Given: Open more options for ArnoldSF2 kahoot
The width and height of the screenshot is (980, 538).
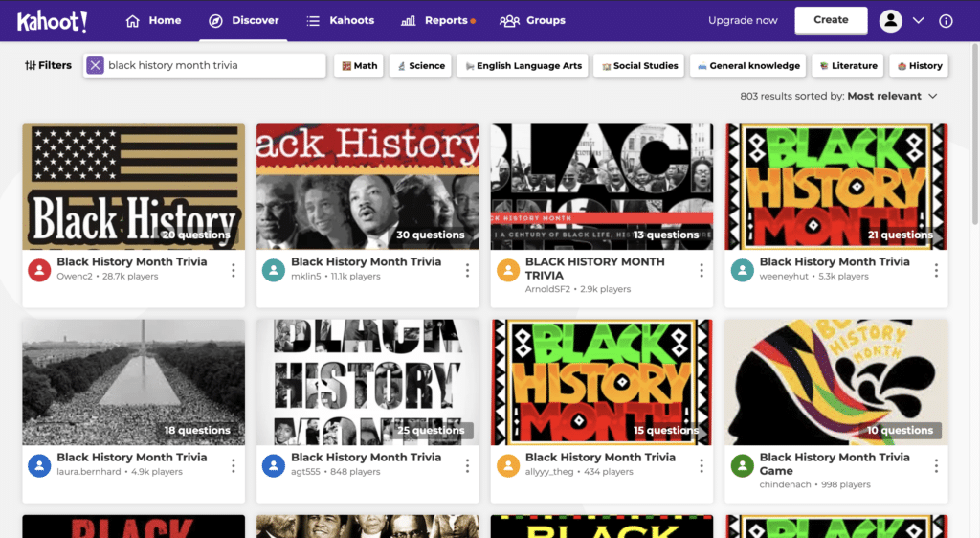Looking at the screenshot, I should pos(702,270).
